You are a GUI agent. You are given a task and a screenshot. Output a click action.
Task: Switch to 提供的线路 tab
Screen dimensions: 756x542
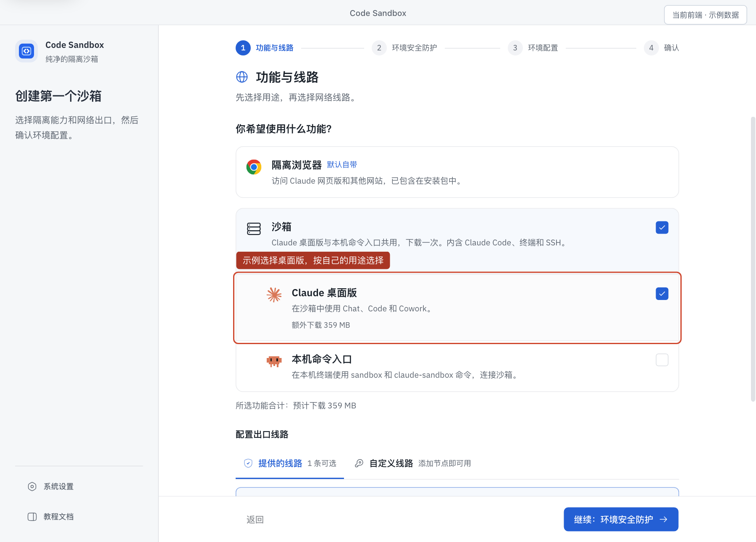290,463
